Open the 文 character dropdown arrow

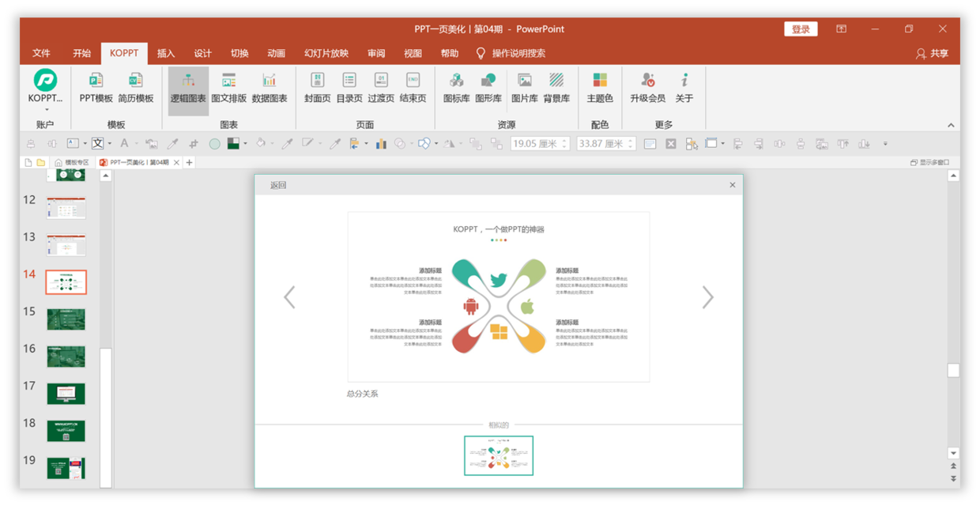click(109, 144)
